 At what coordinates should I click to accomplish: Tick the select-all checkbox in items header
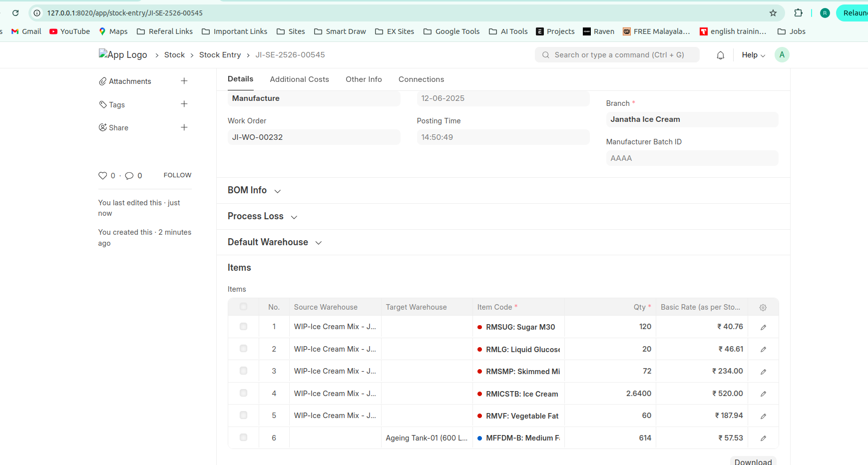point(243,307)
